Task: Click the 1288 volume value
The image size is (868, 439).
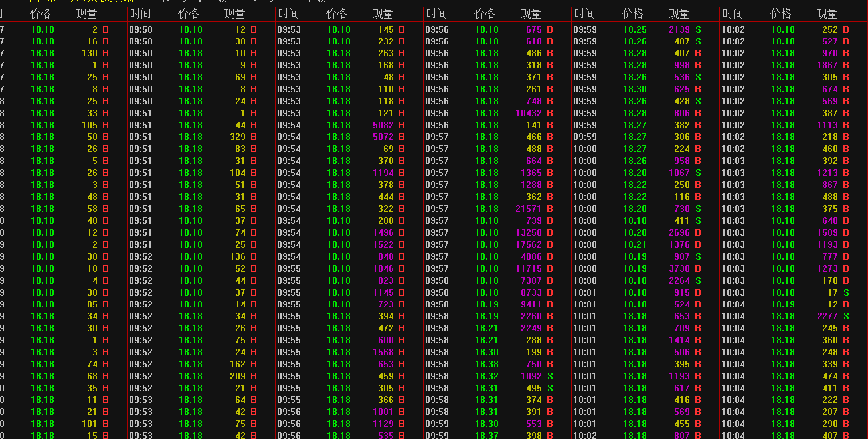Action: pos(531,185)
